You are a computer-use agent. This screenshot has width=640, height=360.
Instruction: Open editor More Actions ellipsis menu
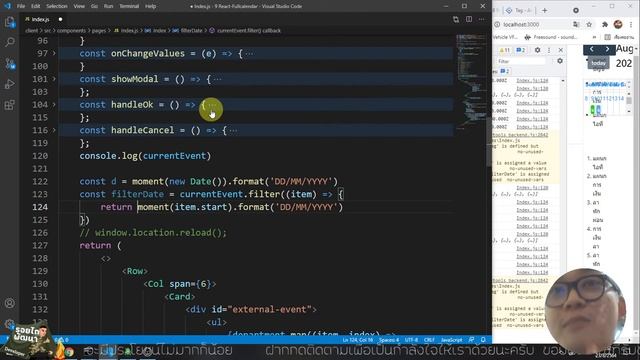pos(482,19)
